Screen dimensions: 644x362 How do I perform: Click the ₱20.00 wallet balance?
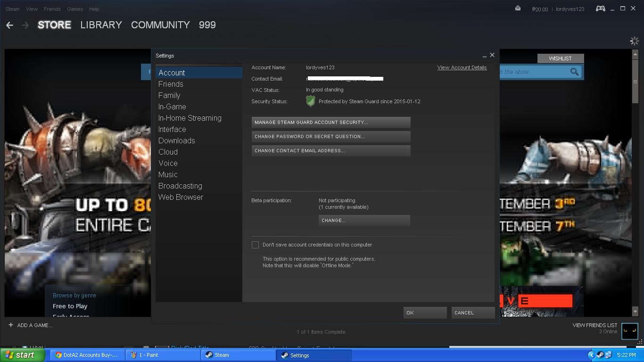click(x=540, y=9)
